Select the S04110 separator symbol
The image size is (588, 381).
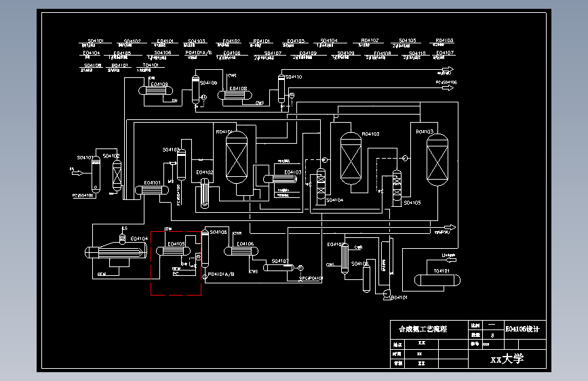[x=281, y=89]
